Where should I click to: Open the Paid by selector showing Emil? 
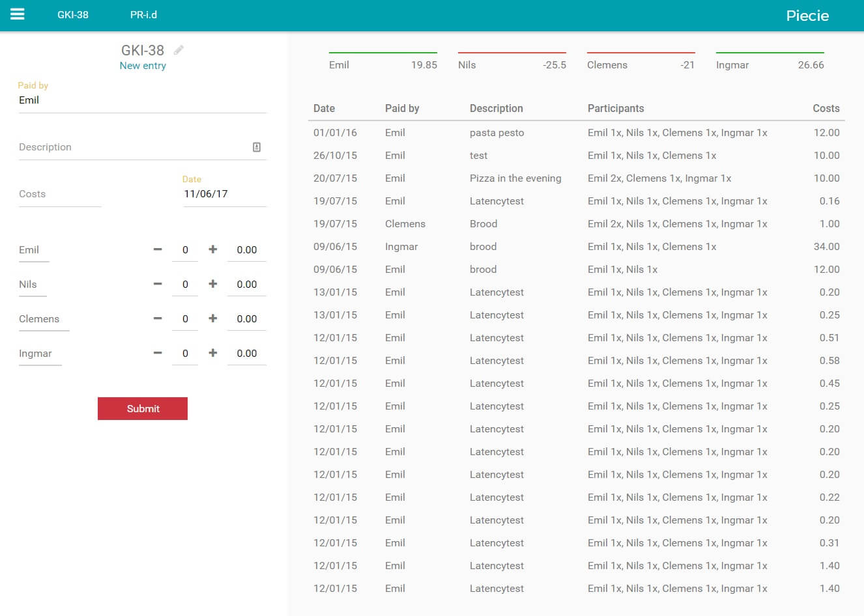pyautogui.click(x=142, y=100)
